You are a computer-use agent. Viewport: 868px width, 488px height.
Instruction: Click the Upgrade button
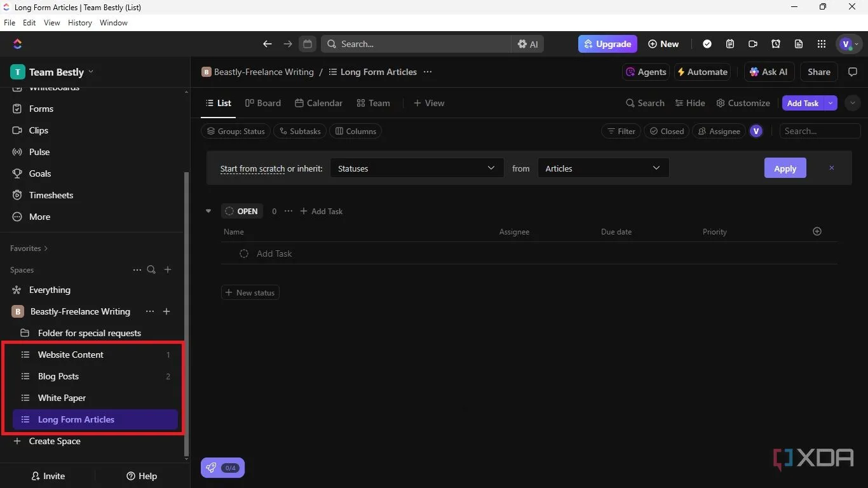[x=607, y=44]
